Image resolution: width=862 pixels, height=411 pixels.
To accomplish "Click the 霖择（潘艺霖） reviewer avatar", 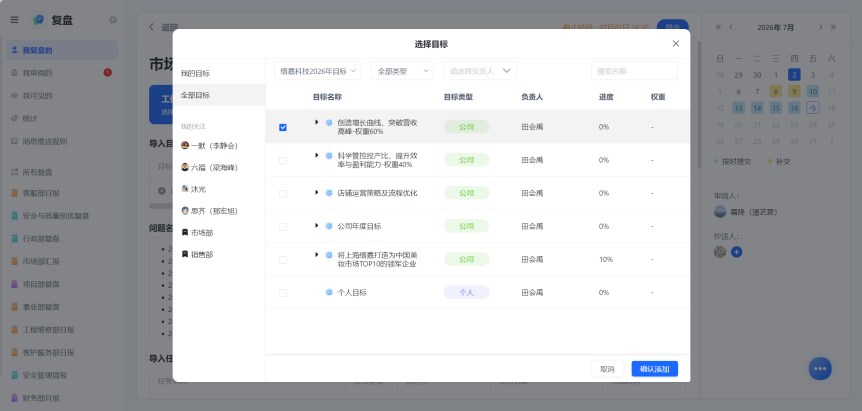I will 720,212.
